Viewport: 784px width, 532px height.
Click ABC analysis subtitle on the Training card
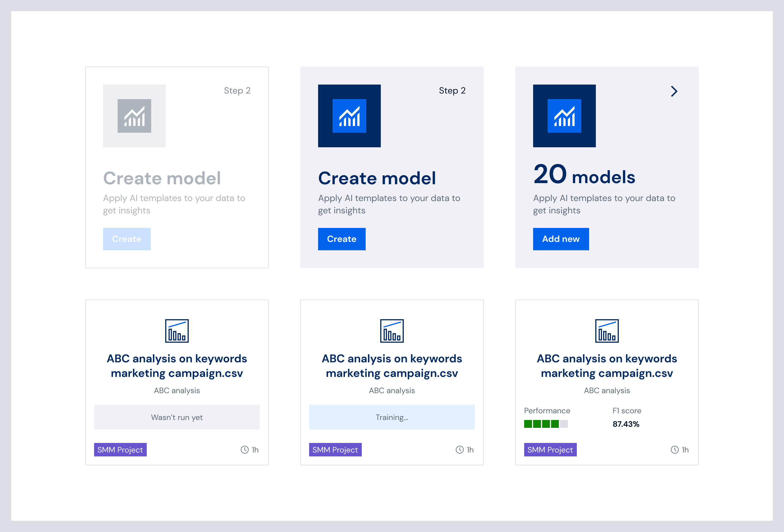tap(392, 390)
